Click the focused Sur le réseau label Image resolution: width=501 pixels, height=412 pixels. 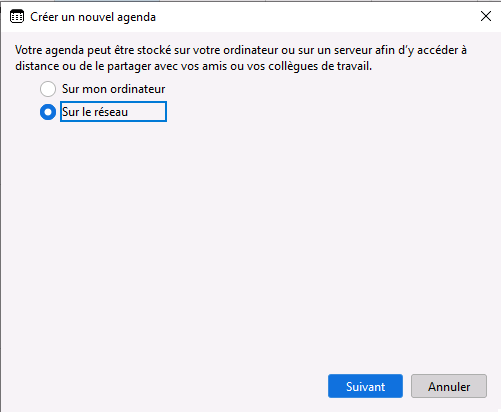click(x=113, y=112)
